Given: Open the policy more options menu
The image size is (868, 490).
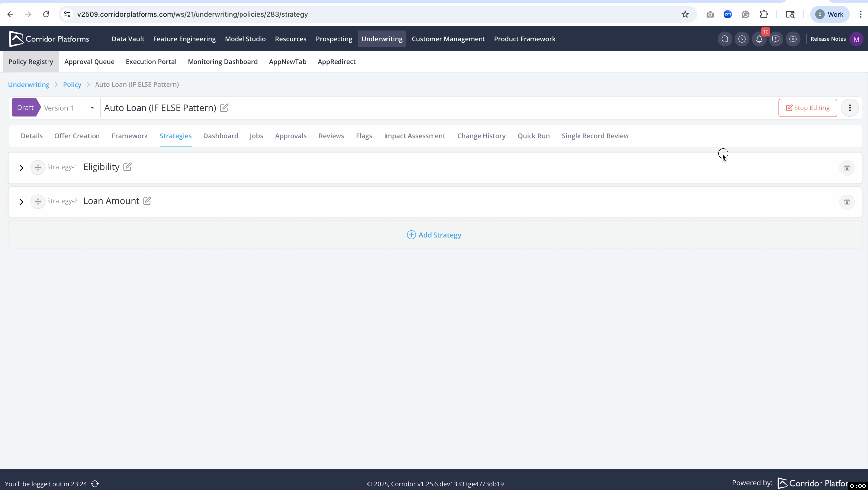Looking at the screenshot, I should click(850, 108).
